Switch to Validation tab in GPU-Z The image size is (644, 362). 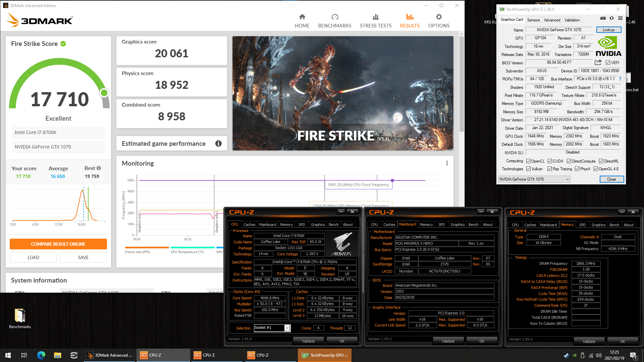(x=572, y=20)
